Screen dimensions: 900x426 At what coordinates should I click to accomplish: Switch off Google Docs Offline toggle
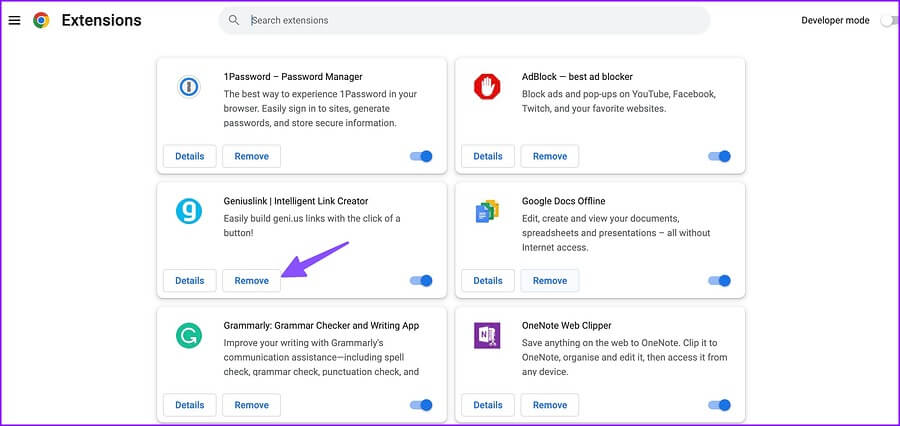719,281
